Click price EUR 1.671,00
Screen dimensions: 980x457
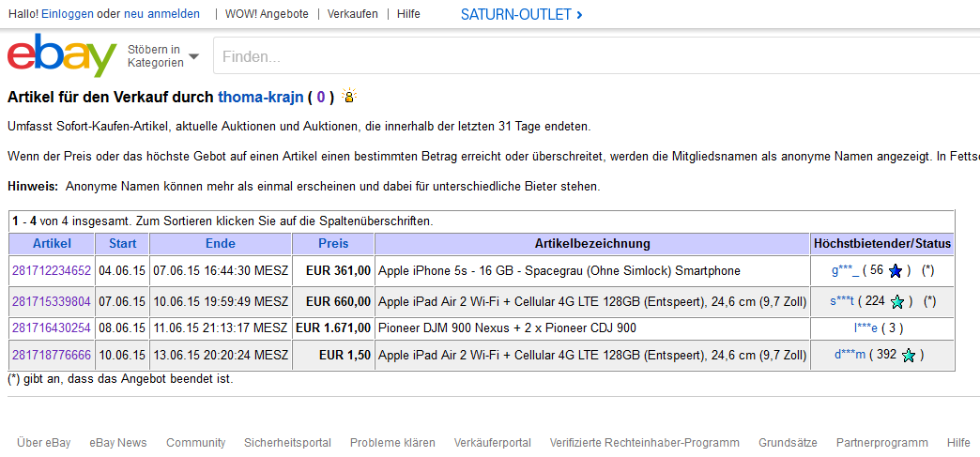(x=333, y=328)
